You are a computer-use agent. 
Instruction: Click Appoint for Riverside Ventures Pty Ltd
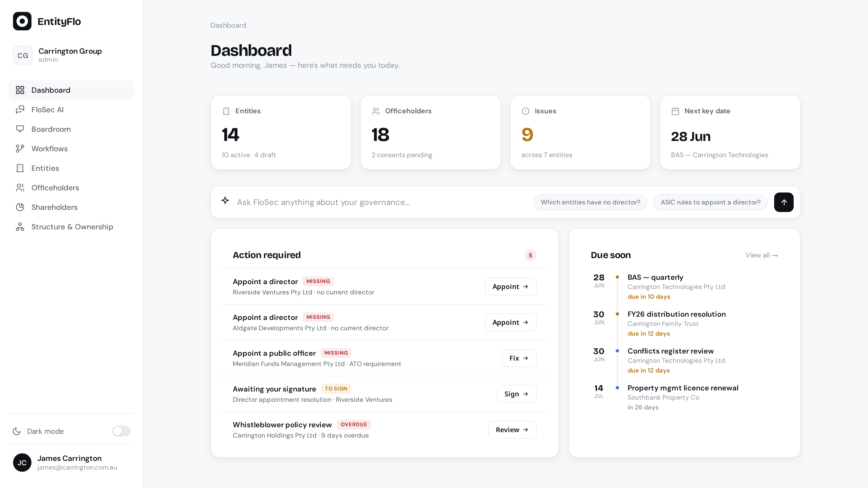(510, 287)
